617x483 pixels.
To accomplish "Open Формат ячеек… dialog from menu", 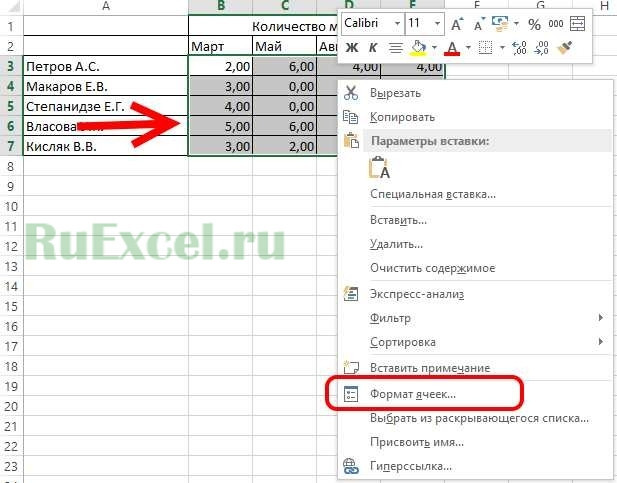I will (476, 394).
